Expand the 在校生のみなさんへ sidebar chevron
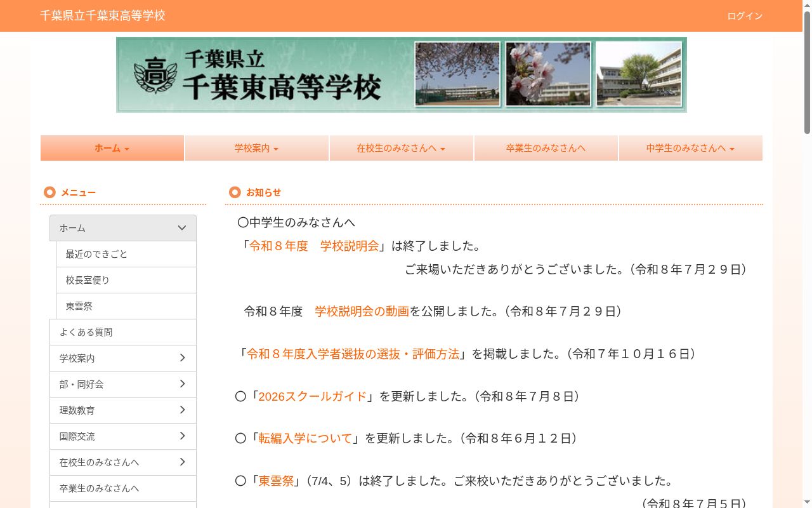 coord(182,462)
